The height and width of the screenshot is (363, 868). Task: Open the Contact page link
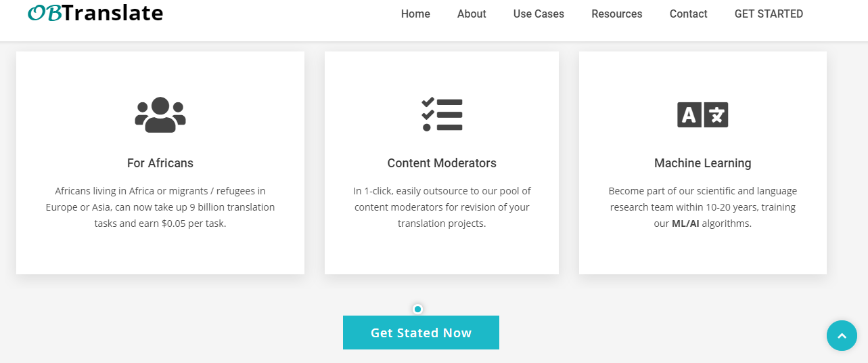coord(688,14)
